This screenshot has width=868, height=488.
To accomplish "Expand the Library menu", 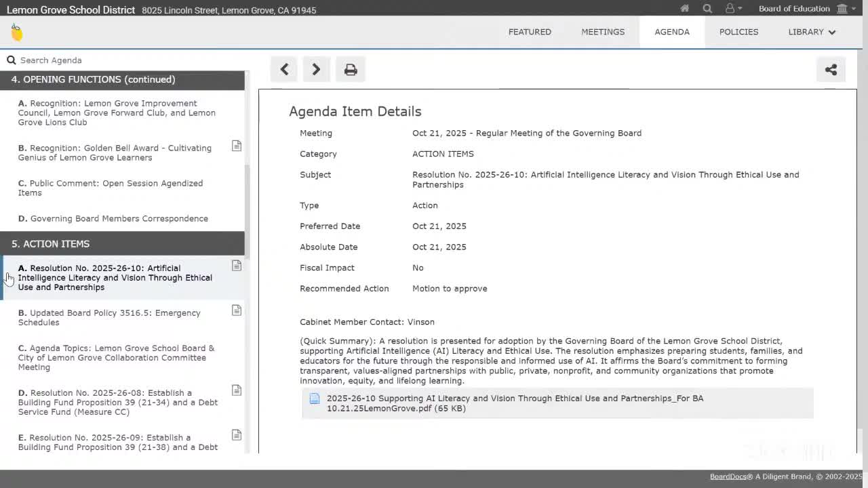I will click(x=811, y=32).
